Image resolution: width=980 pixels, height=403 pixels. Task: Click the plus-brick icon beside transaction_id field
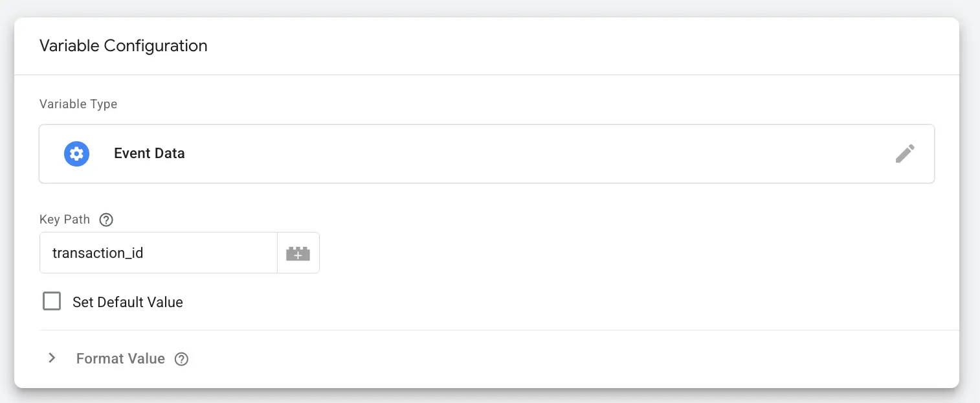click(x=298, y=253)
